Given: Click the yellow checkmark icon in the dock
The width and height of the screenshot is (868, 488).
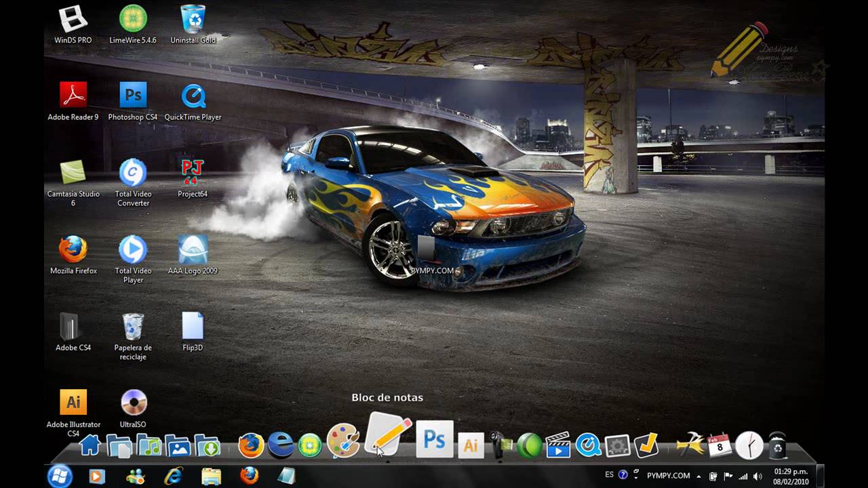Looking at the screenshot, I should click(646, 445).
